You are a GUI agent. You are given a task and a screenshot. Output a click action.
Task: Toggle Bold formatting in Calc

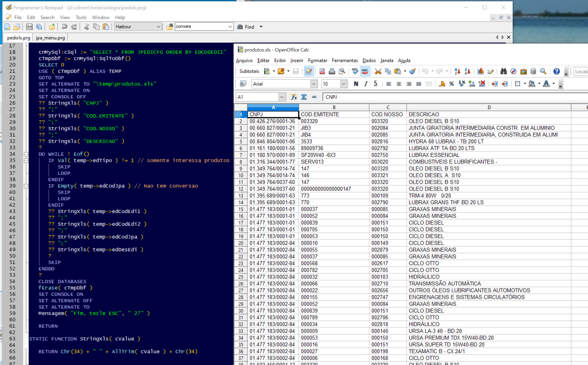(356, 84)
